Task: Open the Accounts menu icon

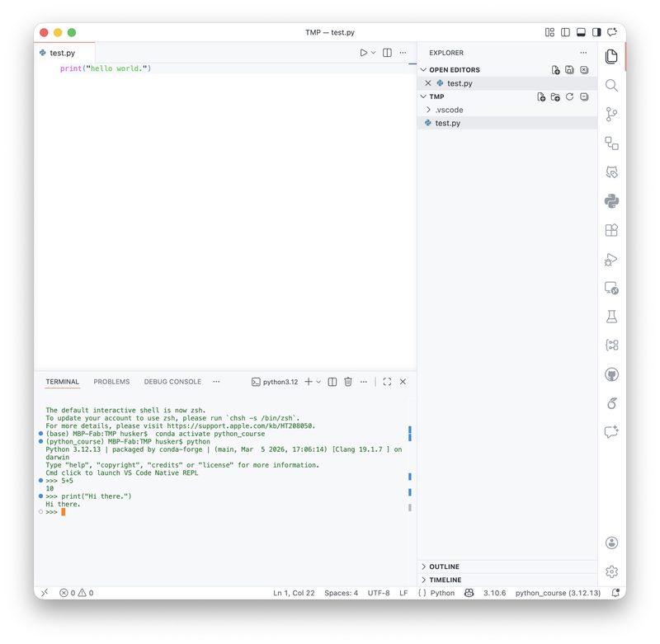Action: click(x=611, y=543)
